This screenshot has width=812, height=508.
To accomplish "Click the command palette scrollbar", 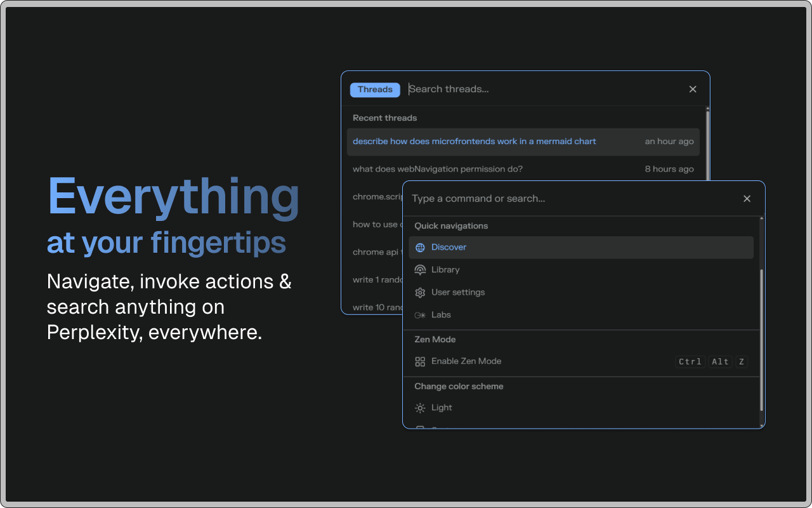I will pyautogui.click(x=762, y=340).
